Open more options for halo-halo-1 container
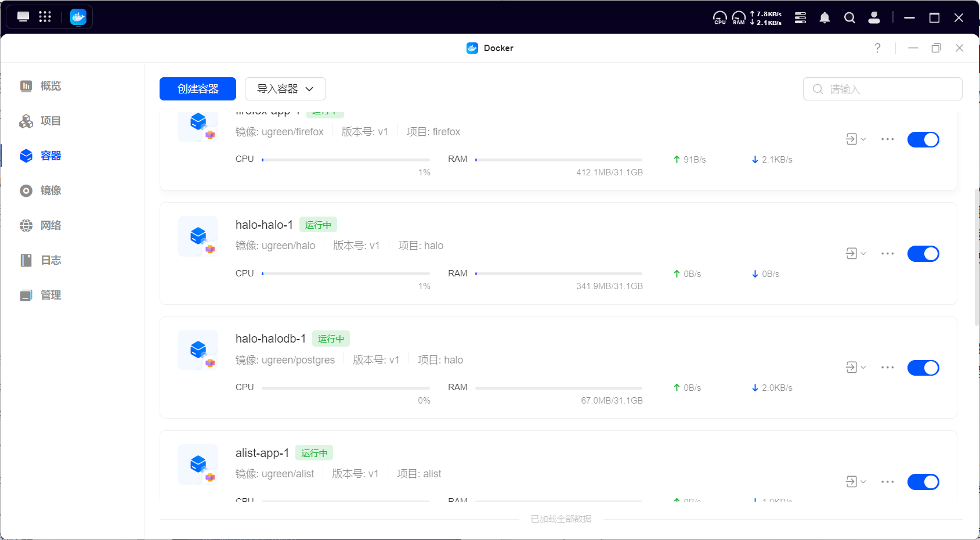The image size is (980, 540). 887,254
